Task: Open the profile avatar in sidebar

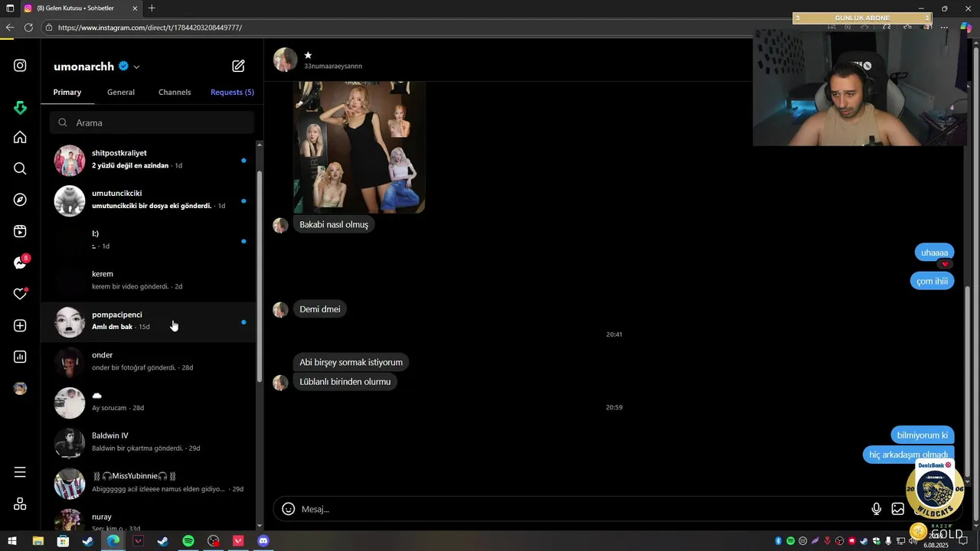Action: [20, 388]
